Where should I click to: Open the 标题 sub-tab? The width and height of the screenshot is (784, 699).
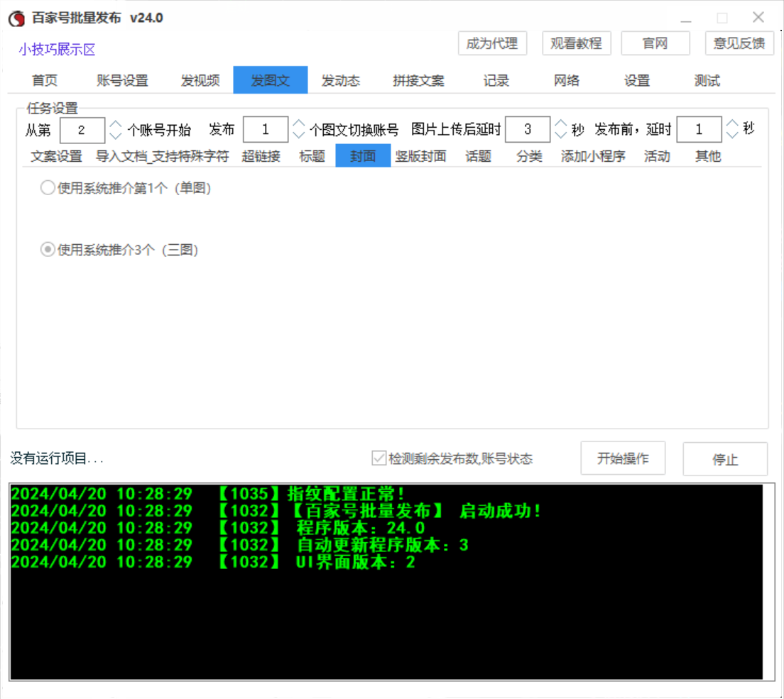click(312, 156)
